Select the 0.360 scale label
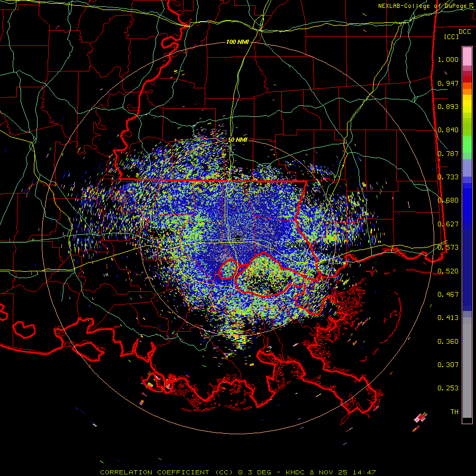This screenshot has width=476, height=476. click(x=448, y=342)
